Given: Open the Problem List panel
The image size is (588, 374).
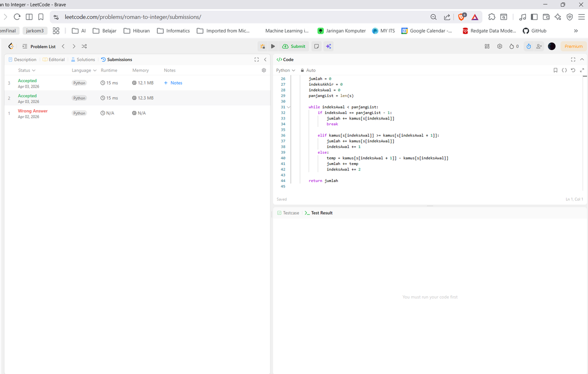Looking at the screenshot, I should [39, 47].
